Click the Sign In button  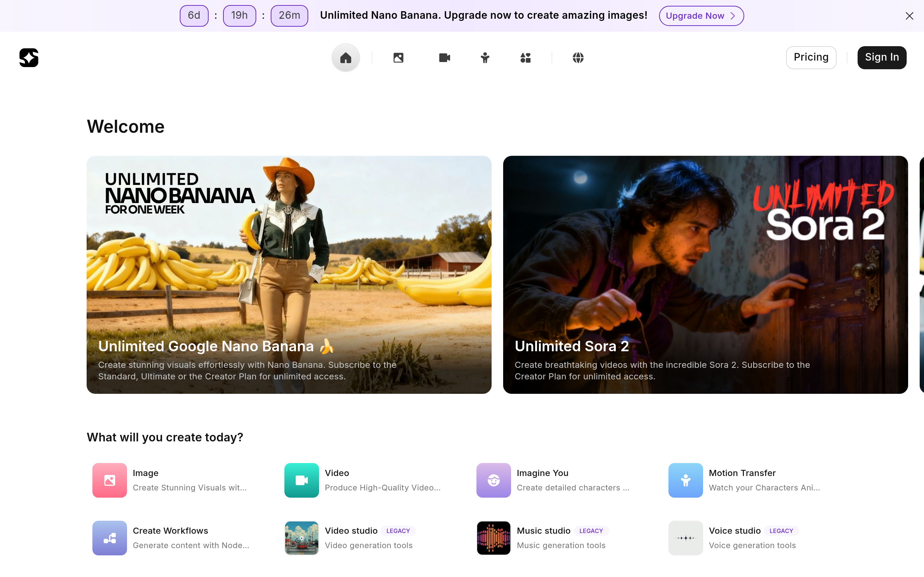click(882, 57)
